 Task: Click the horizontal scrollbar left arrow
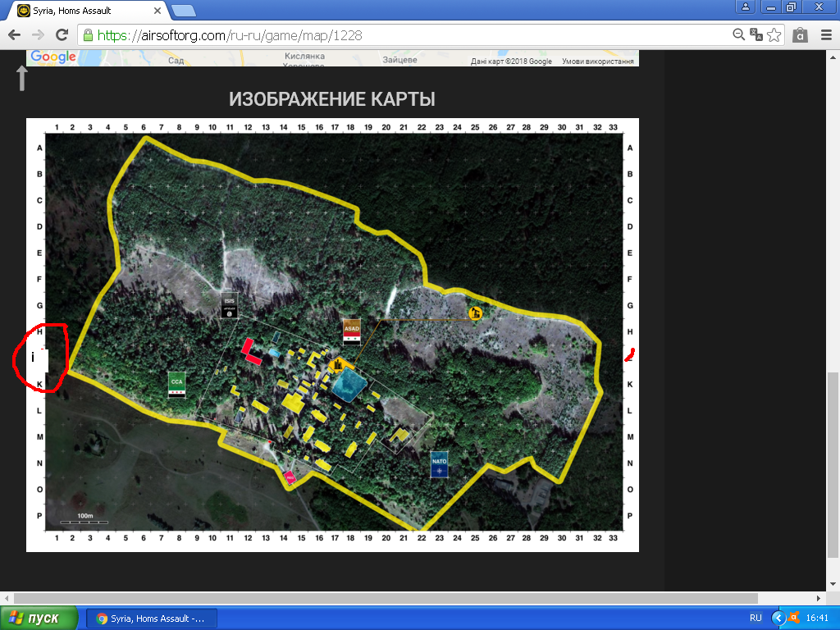click(7, 598)
